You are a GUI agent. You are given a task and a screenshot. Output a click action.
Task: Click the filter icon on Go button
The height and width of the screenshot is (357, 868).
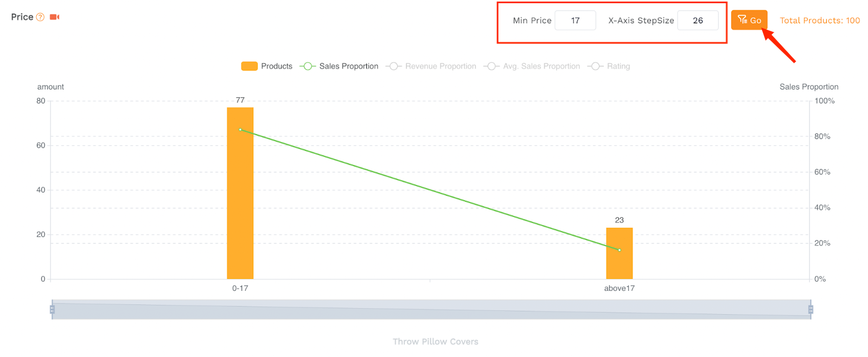coord(742,20)
